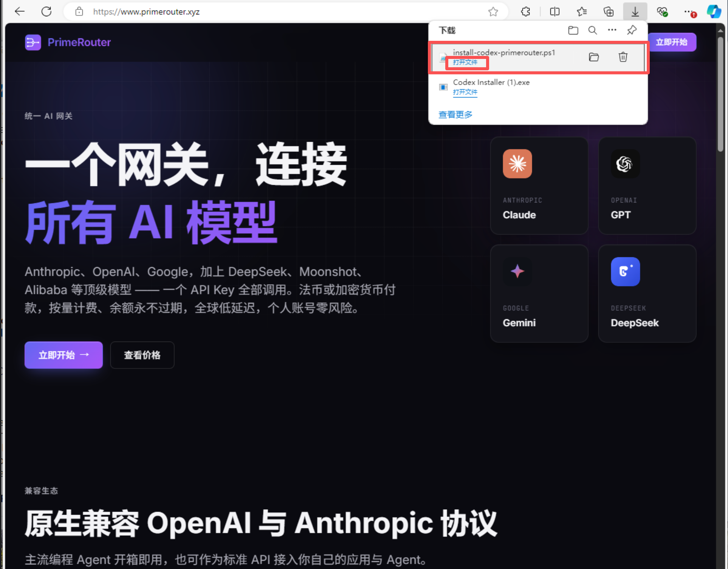728x569 pixels.
Task: Open file link under Codex Installer (1).exe
Action: click(x=465, y=92)
